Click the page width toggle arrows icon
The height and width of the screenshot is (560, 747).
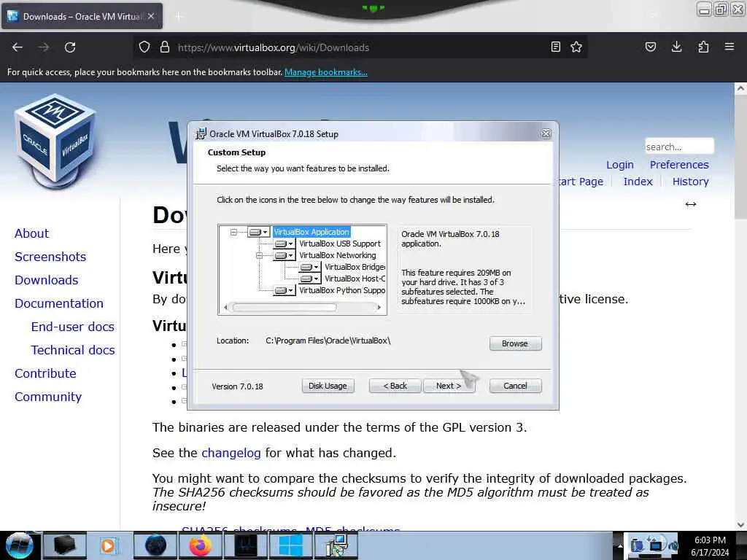tap(691, 204)
